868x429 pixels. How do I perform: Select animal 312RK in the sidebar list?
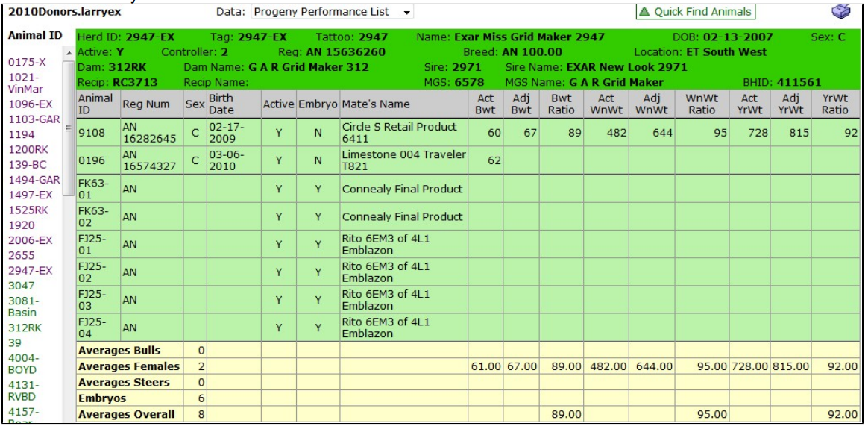(x=24, y=328)
